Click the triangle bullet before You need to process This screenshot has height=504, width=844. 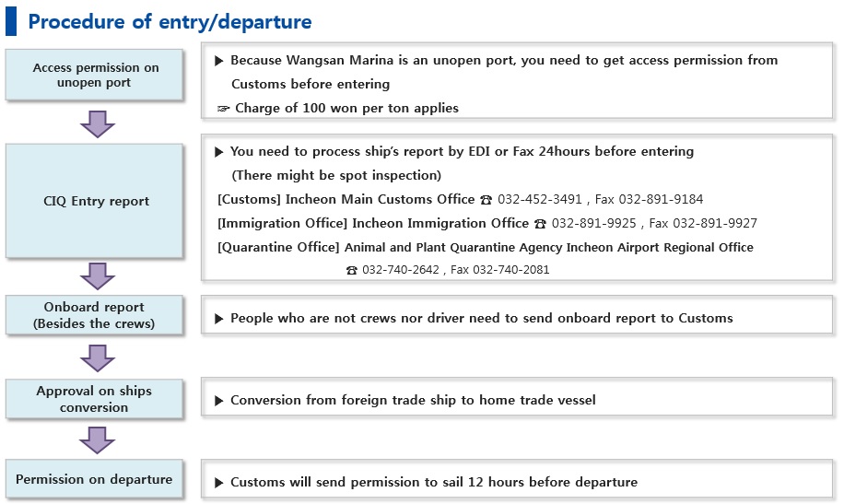point(219,152)
